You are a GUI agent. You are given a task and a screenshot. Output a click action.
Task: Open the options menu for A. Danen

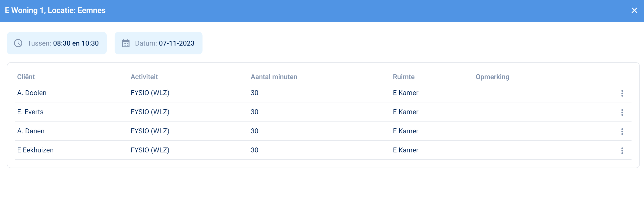[x=622, y=131]
